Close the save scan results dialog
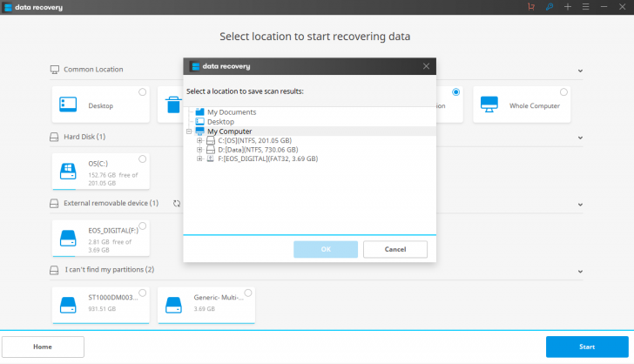This screenshot has width=634, height=364. pos(426,66)
